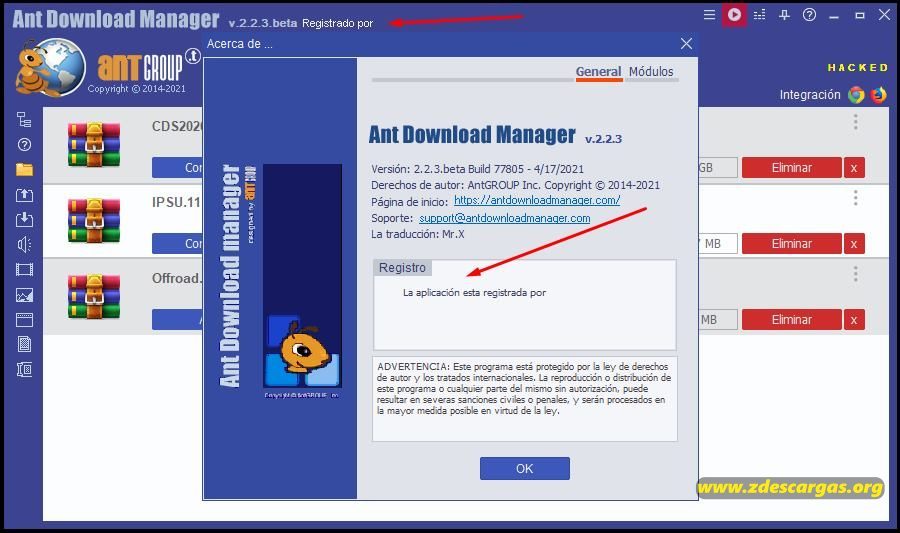900x533 pixels.
Task: Click the Offroad file name
Action: [x=177, y=278]
